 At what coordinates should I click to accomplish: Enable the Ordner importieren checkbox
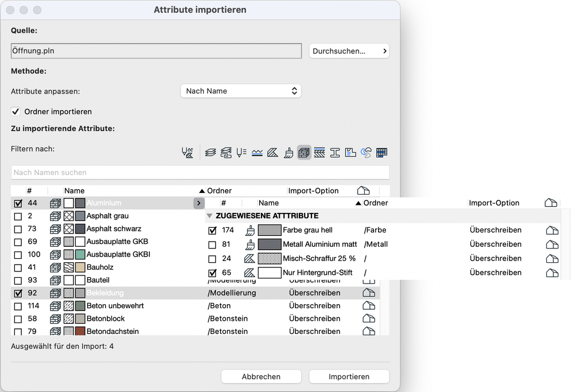(x=16, y=111)
